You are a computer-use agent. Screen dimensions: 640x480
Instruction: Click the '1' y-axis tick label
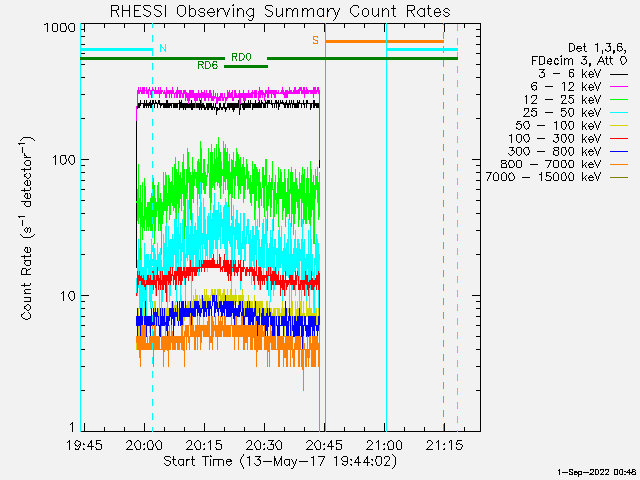tap(72, 427)
